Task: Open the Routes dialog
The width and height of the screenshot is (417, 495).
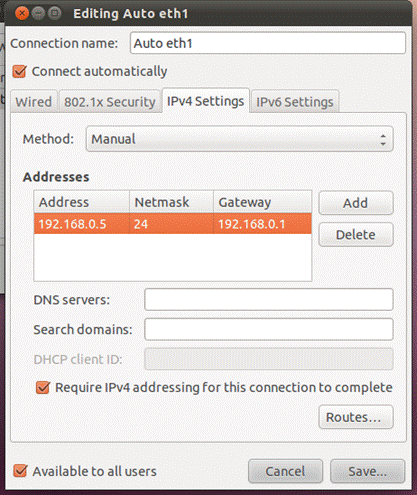Action: [356, 417]
